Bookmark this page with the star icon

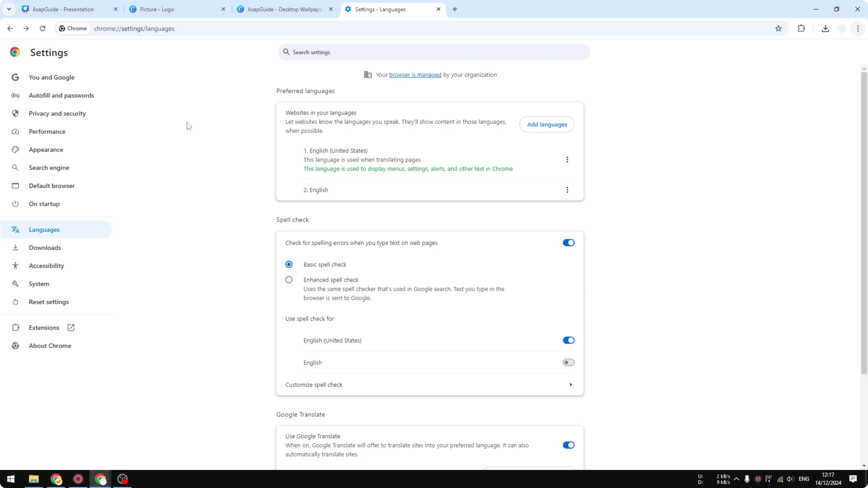(x=778, y=29)
